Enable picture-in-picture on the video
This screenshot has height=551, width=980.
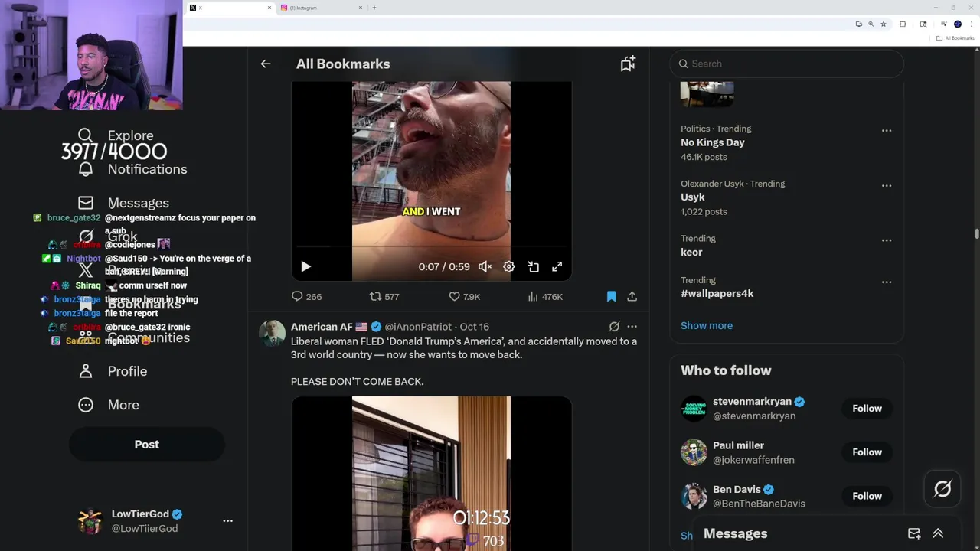tap(534, 266)
